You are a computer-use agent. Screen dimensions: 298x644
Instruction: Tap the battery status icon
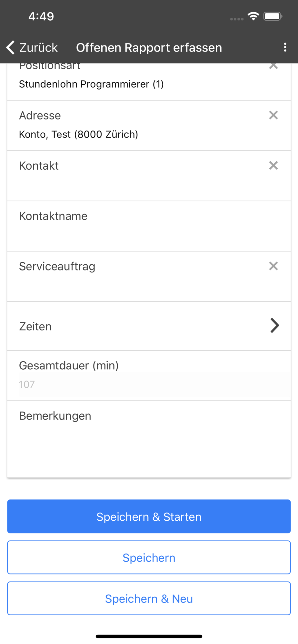273,16
